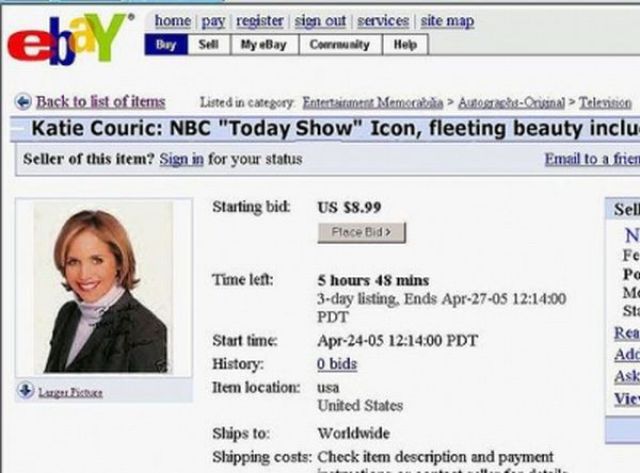Open the Sell tab

(x=209, y=44)
